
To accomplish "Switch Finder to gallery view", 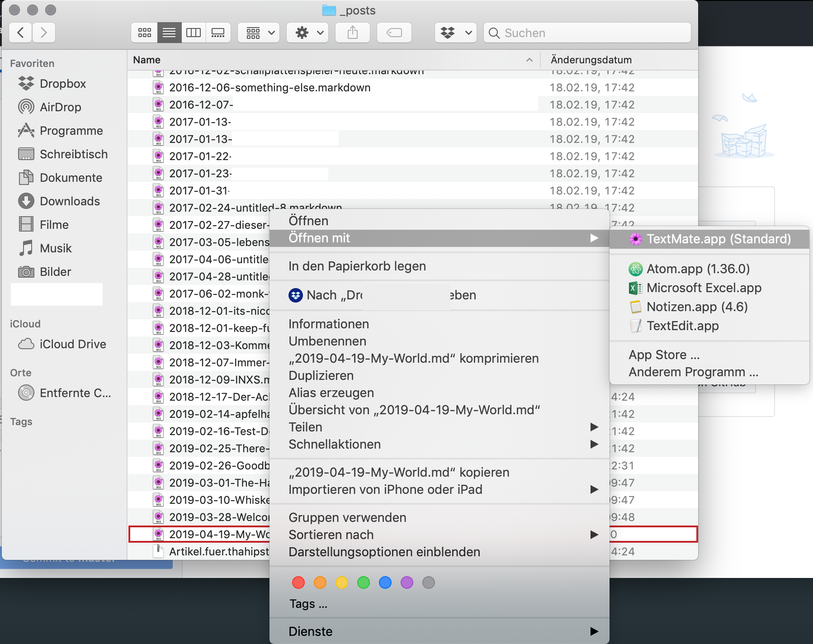I will click(218, 33).
